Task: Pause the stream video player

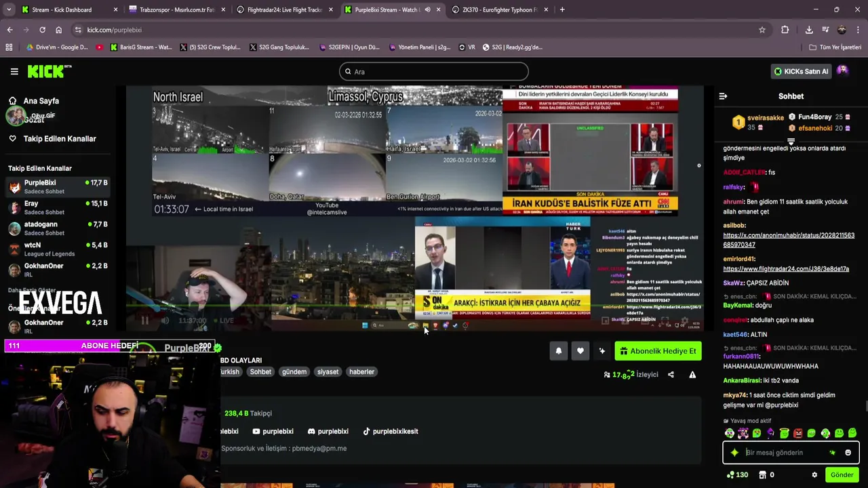Action: (x=144, y=321)
